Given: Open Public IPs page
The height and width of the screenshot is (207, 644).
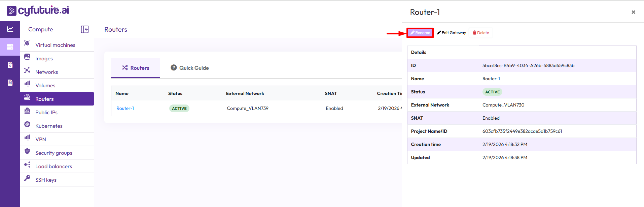Looking at the screenshot, I should pos(46,112).
